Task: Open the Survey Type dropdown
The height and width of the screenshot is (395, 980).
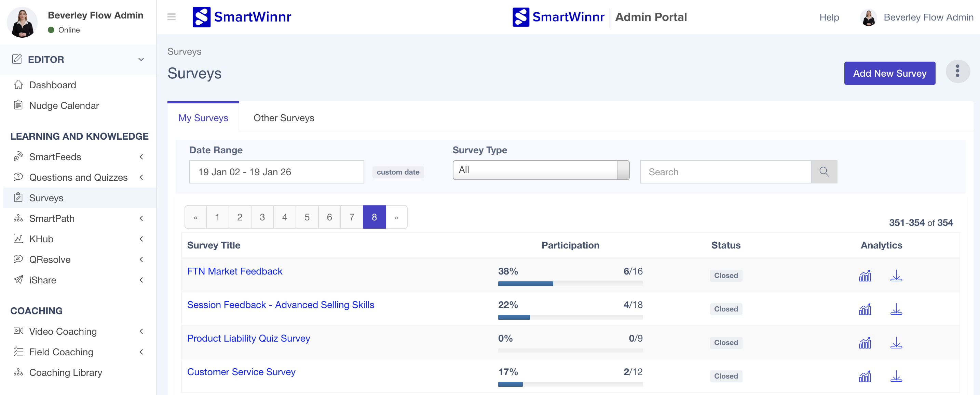Action: [x=541, y=170]
